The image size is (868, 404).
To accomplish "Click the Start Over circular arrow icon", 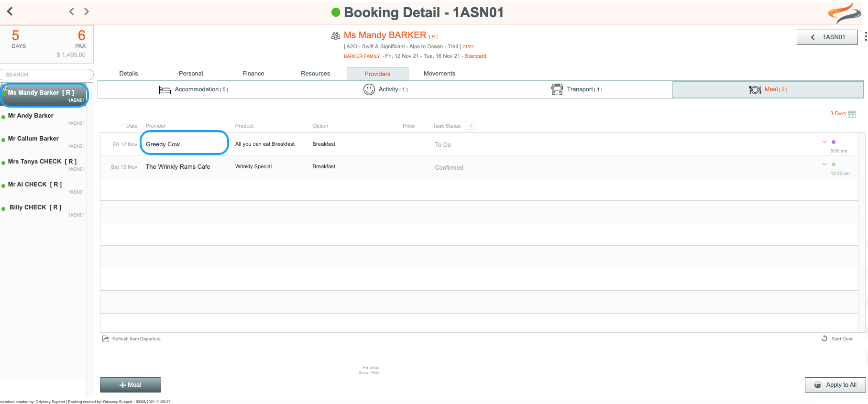I will coord(824,338).
